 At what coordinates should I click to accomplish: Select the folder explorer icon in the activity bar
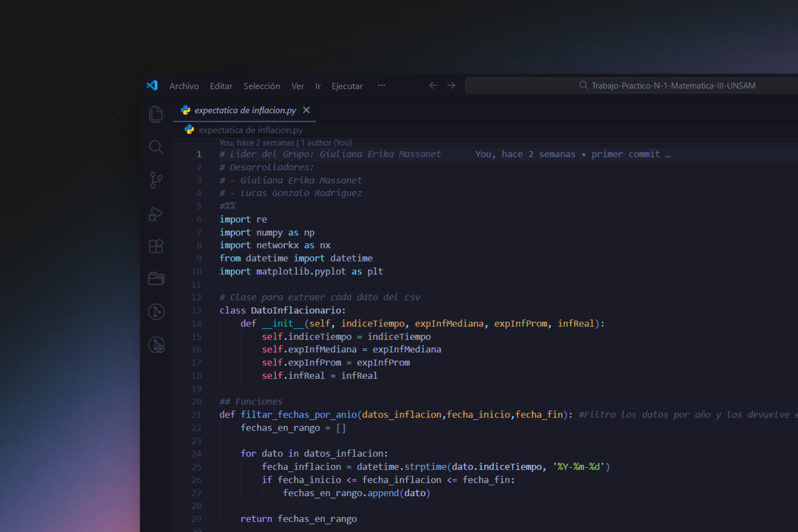click(156, 278)
